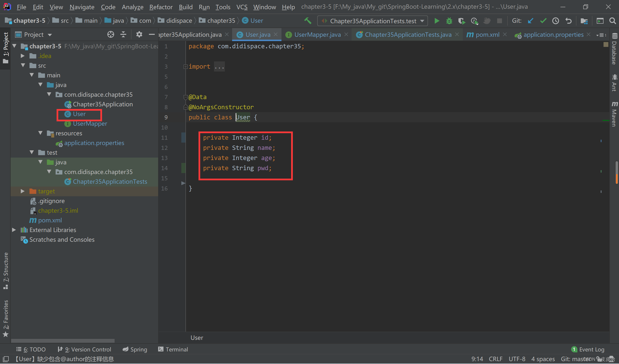Start debugging Chapter35ApplicationTests
The image size is (619, 364).
(x=449, y=21)
